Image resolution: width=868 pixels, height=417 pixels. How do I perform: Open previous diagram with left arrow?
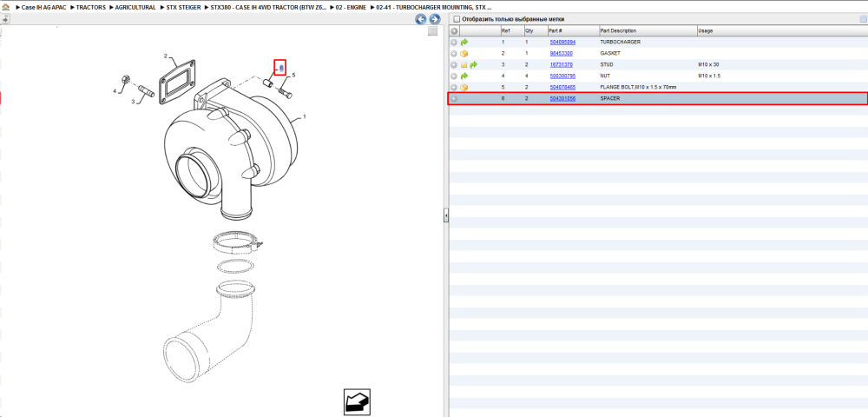pyautogui.click(x=421, y=19)
